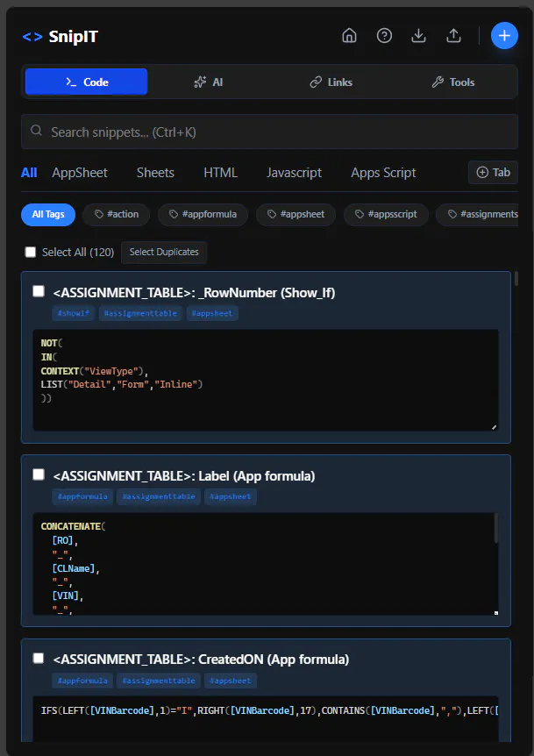534x756 pixels.
Task: Switch to the Code tab
Action: pyautogui.click(x=86, y=82)
